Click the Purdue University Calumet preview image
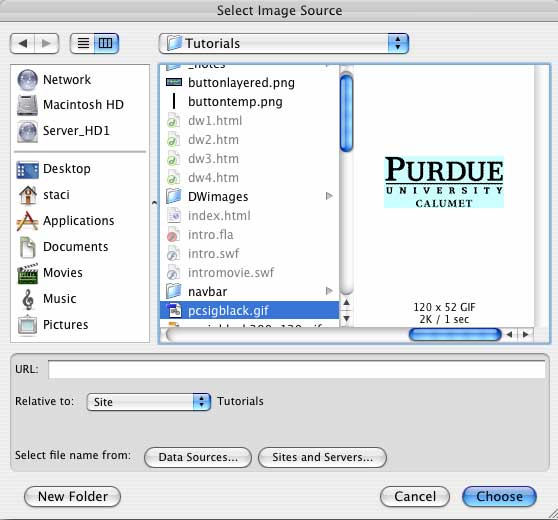Viewport: 558px width, 520px height. coord(444,182)
